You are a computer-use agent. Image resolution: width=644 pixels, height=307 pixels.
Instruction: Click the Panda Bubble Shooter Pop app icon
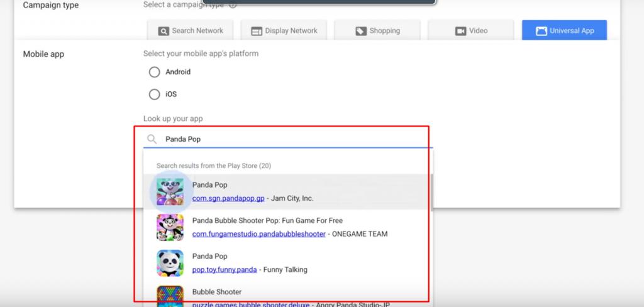[170, 227]
